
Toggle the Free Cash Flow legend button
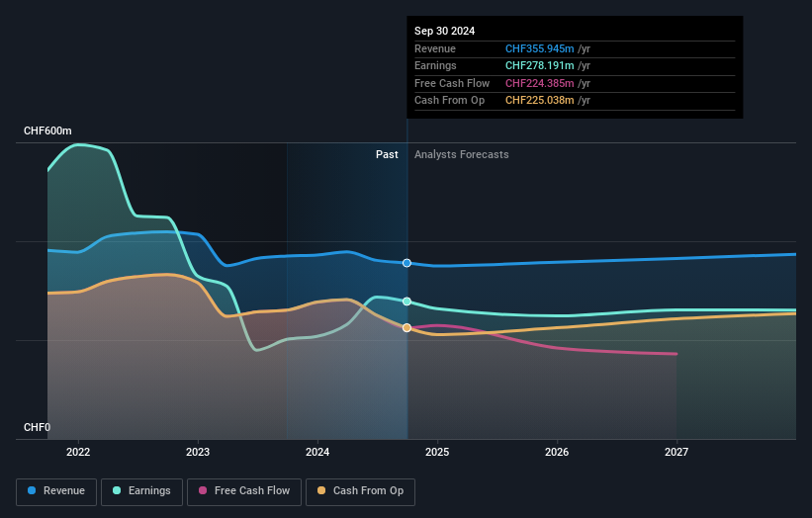click(244, 491)
